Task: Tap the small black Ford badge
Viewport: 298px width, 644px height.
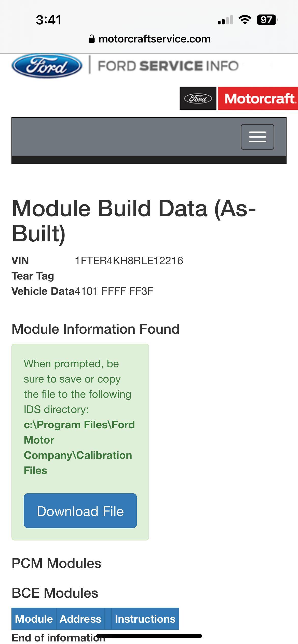Action: pyautogui.click(x=198, y=98)
